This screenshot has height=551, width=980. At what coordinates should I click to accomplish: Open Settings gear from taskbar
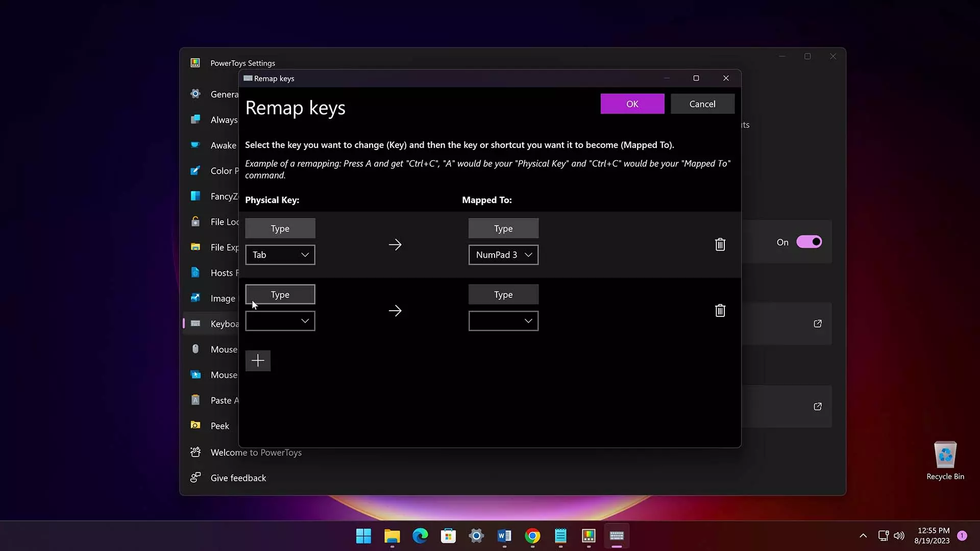tap(476, 536)
